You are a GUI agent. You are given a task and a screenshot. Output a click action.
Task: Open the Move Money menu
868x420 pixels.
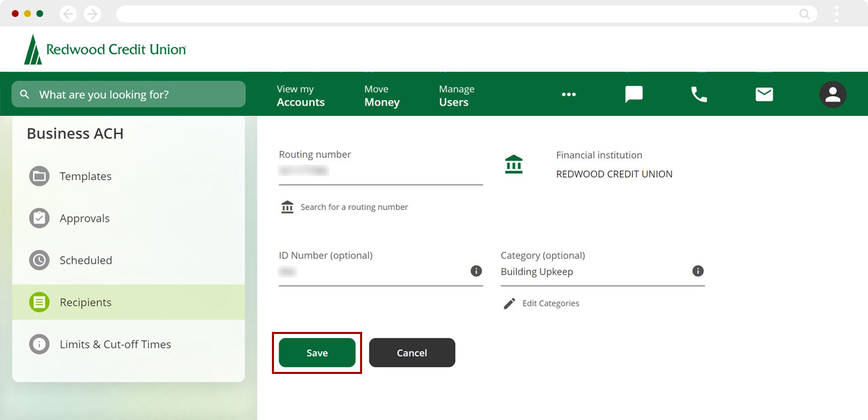(382, 96)
